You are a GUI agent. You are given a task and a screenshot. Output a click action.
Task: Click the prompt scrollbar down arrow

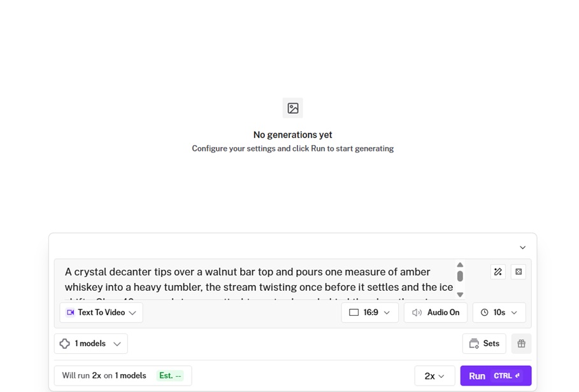tap(460, 294)
